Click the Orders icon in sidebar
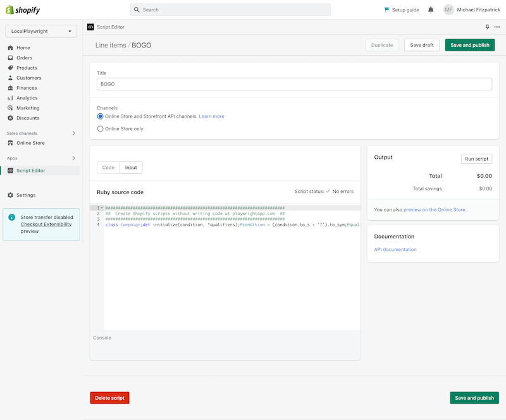The image size is (506, 420). [x=11, y=58]
